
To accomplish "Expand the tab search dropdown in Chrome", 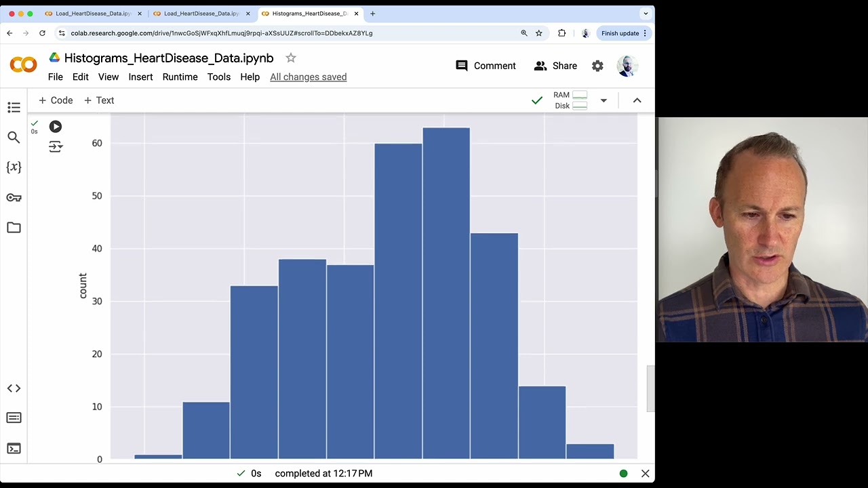I will click(x=645, y=14).
